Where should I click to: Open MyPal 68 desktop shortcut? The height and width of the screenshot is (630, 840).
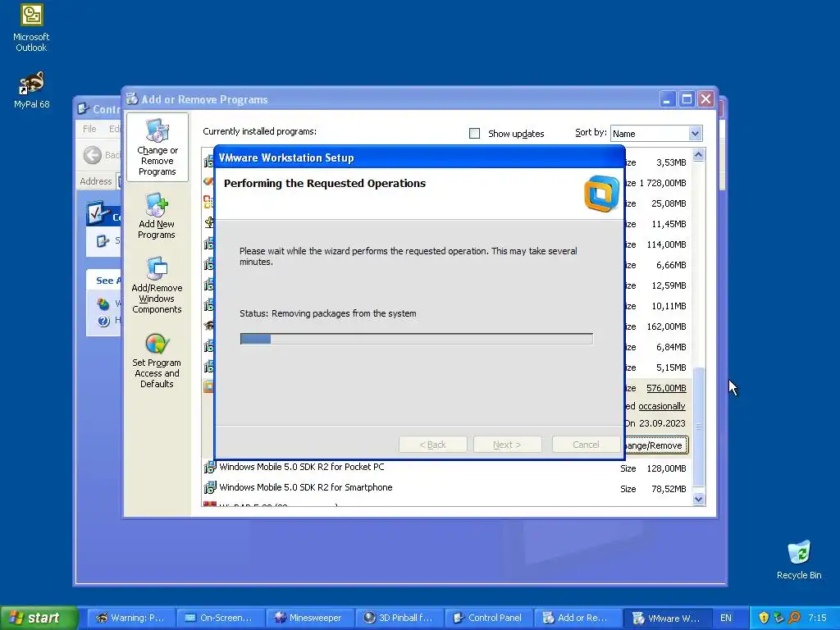tap(32, 89)
